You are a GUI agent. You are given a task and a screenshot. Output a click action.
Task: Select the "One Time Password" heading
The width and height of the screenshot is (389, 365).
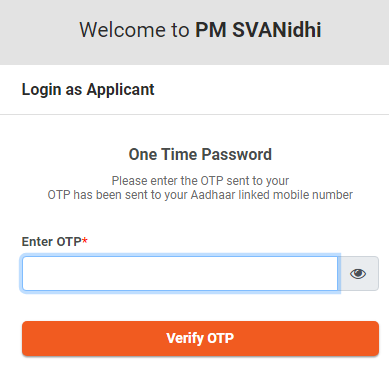coord(200,154)
